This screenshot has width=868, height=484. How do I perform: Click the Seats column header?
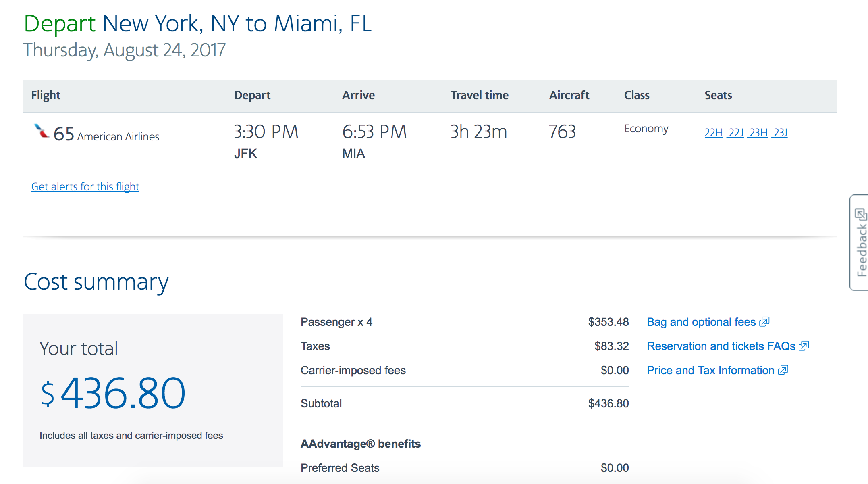[x=718, y=96]
